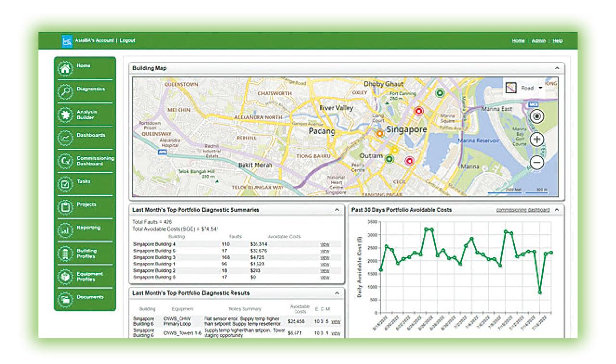This screenshot has width=616, height=364.
Task: Zoom out on the building map
Action: (x=537, y=163)
